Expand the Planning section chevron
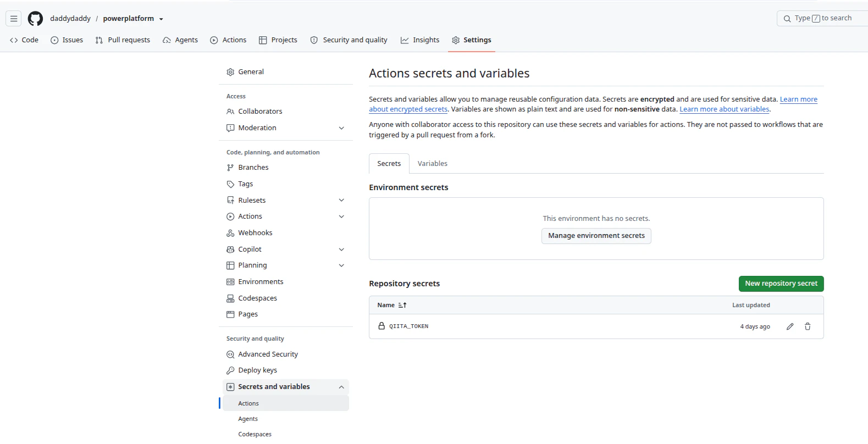 tap(341, 265)
